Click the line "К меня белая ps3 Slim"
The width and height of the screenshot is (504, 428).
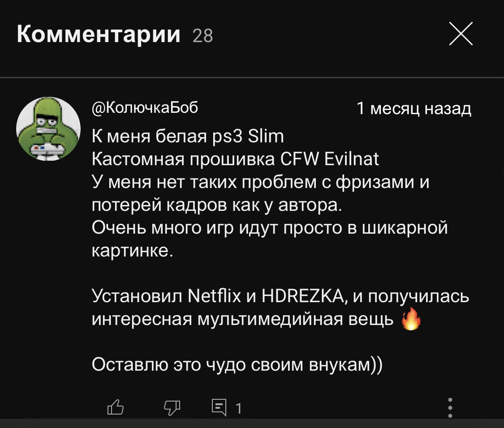coord(188,136)
